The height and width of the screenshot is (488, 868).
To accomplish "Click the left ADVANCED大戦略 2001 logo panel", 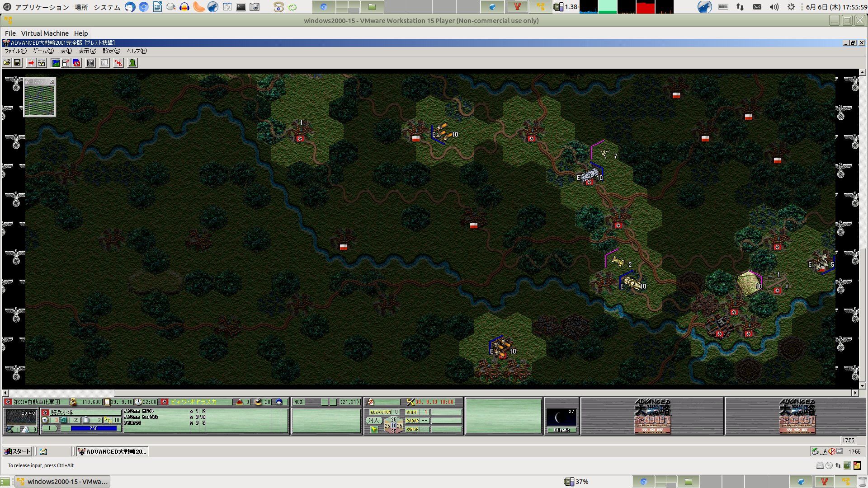I will (x=652, y=416).
